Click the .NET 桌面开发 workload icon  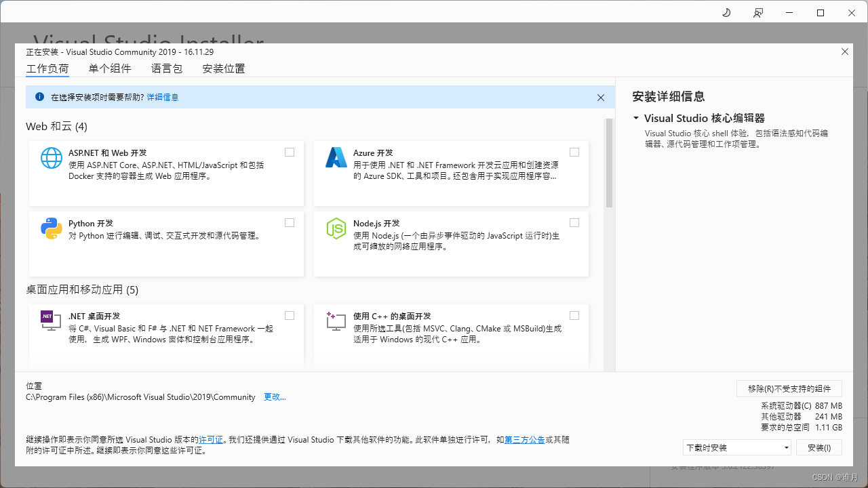(51, 321)
